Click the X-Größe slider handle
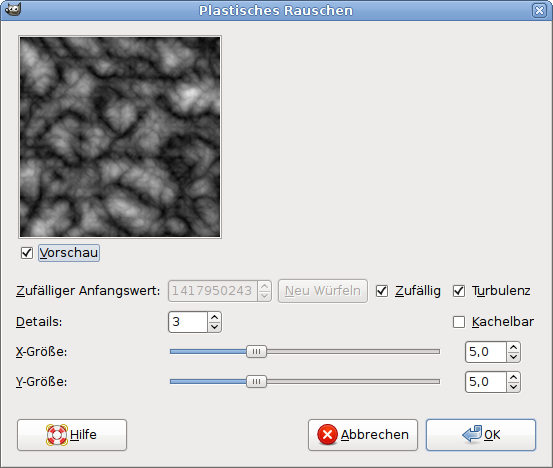Image resolution: width=553 pixels, height=468 pixels. pos(256,352)
